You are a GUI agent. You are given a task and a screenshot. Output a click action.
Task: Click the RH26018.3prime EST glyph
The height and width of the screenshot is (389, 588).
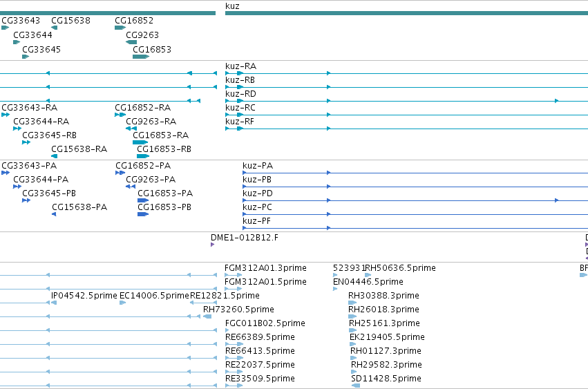[352, 316]
